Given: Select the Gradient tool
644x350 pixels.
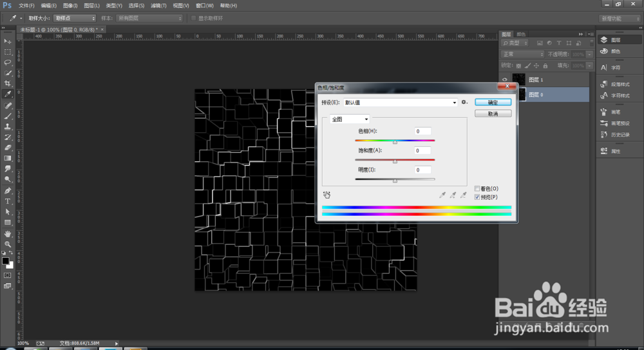Looking at the screenshot, I should 7,159.
